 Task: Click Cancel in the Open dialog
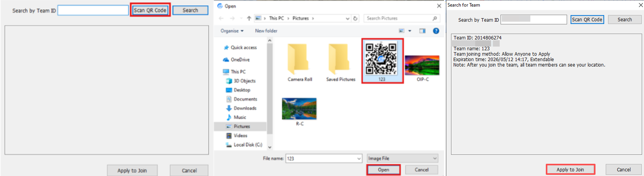click(x=422, y=170)
